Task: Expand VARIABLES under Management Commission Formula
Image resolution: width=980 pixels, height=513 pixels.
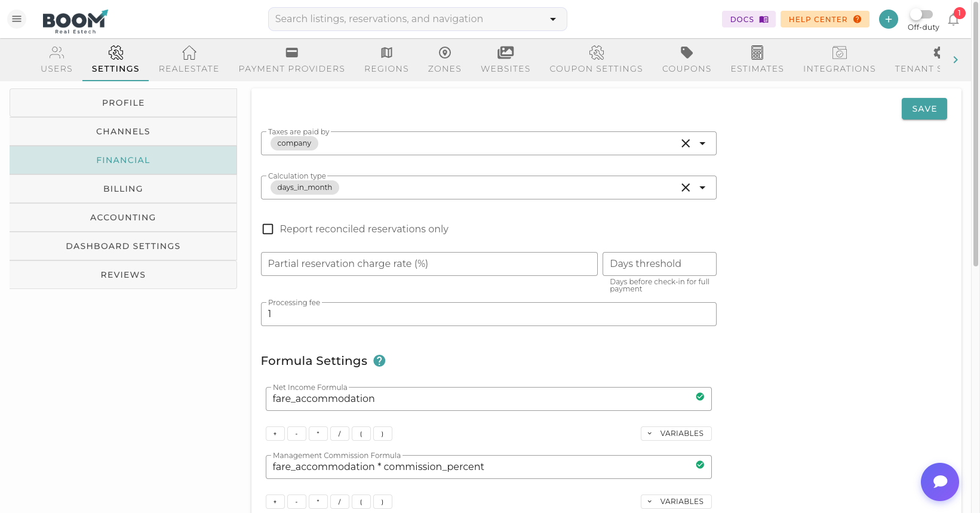Action: coord(676,502)
